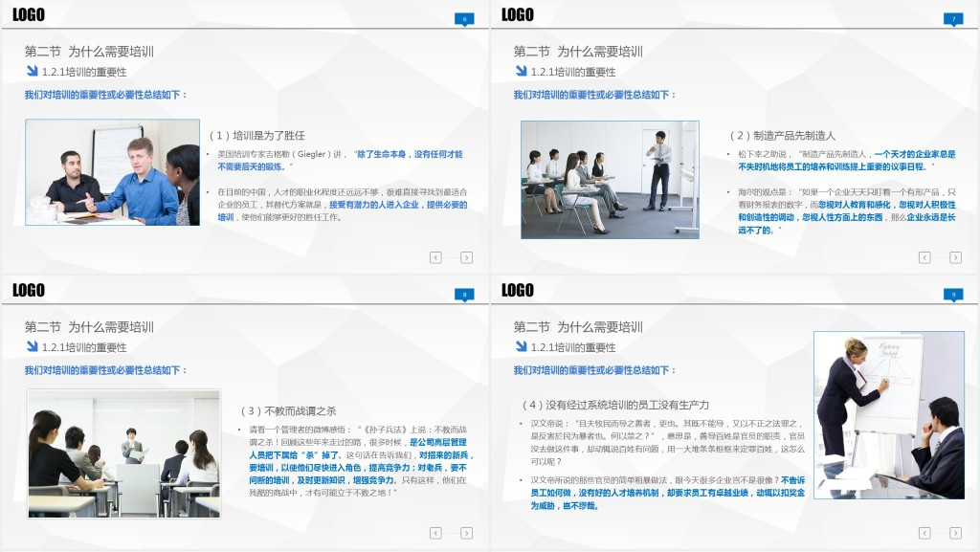Click paragraph starting 海尔的观点是 on slide 7
The height and width of the screenshot is (552, 980).
846,211
